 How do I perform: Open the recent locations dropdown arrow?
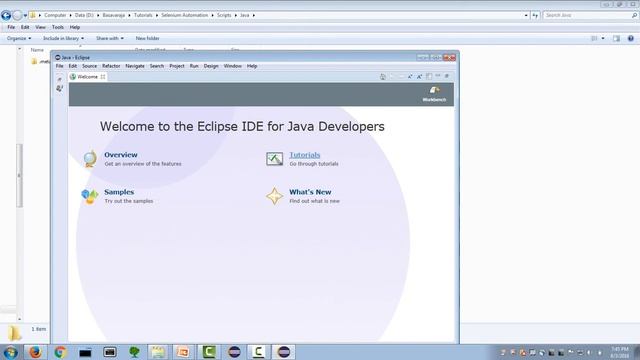tap(25, 16)
